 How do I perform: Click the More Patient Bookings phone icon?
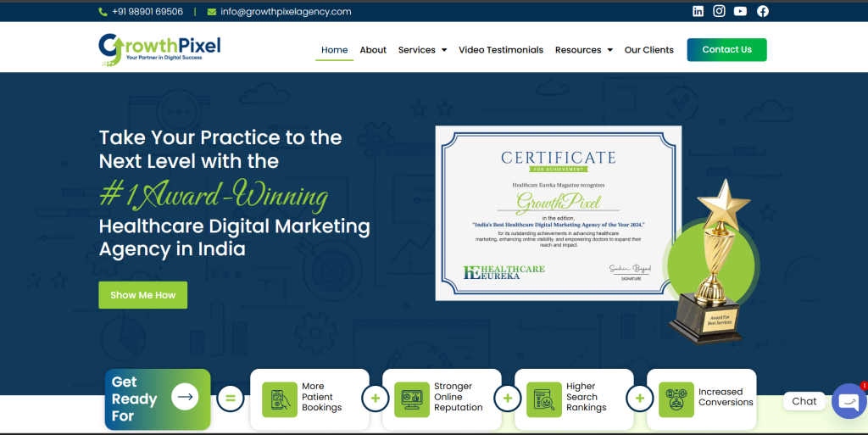point(280,399)
